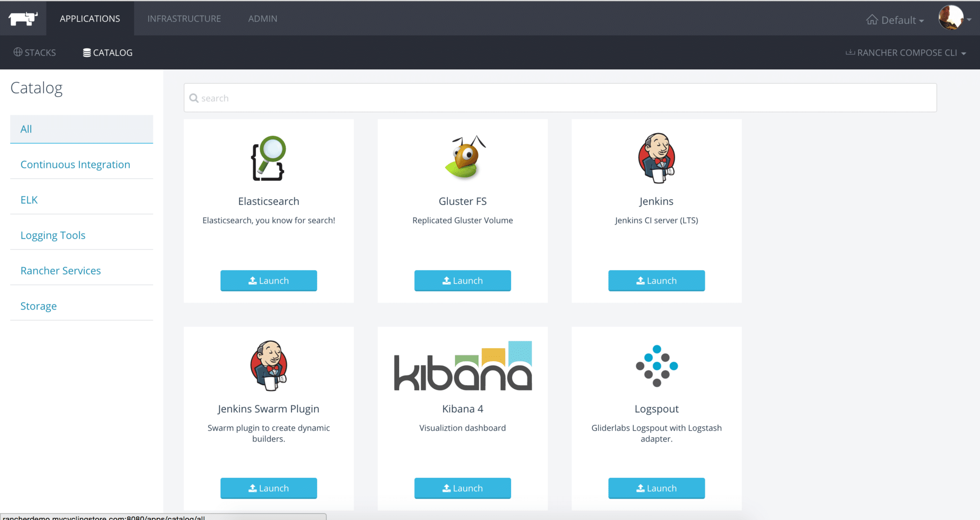The image size is (980, 520).
Task: Click the Gluster FS ant icon
Action: click(463, 157)
